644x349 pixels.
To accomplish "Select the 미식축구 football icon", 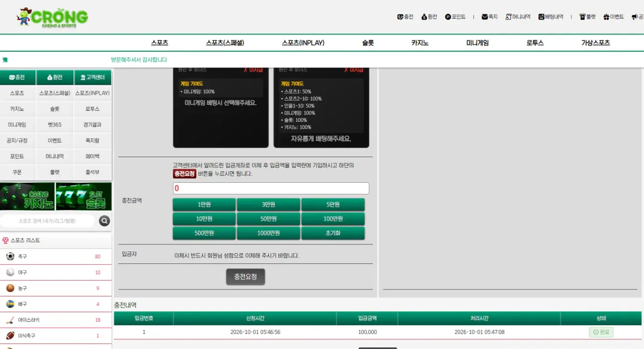I will coord(10,336).
